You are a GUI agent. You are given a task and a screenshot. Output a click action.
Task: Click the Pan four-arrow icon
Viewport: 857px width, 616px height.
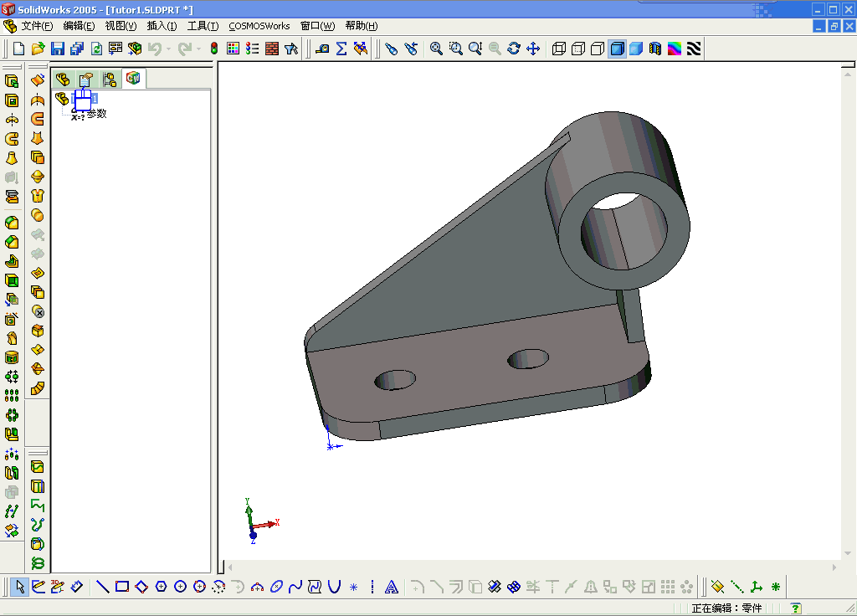click(x=533, y=49)
